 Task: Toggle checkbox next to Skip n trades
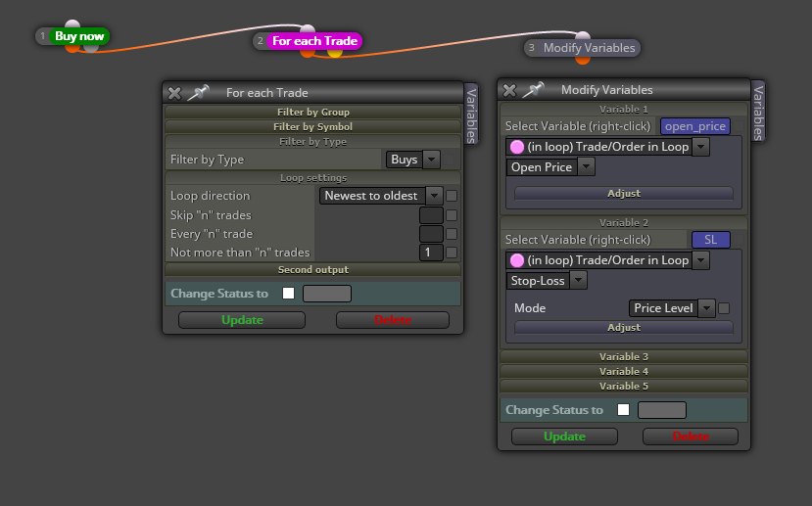pyautogui.click(x=452, y=215)
